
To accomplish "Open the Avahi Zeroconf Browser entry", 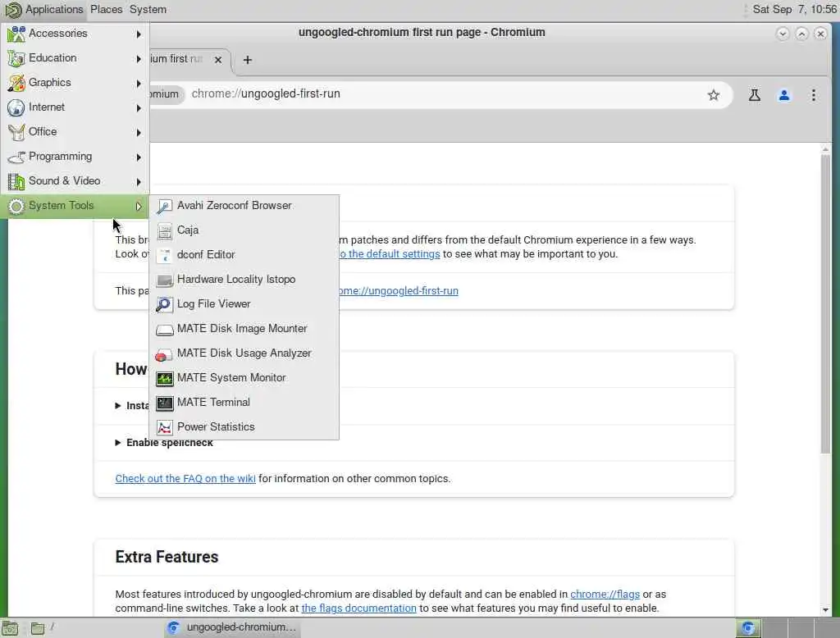I will coord(244,206).
